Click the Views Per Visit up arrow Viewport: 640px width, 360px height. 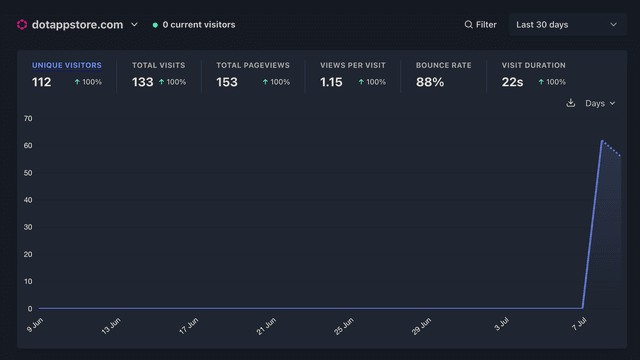click(361, 82)
